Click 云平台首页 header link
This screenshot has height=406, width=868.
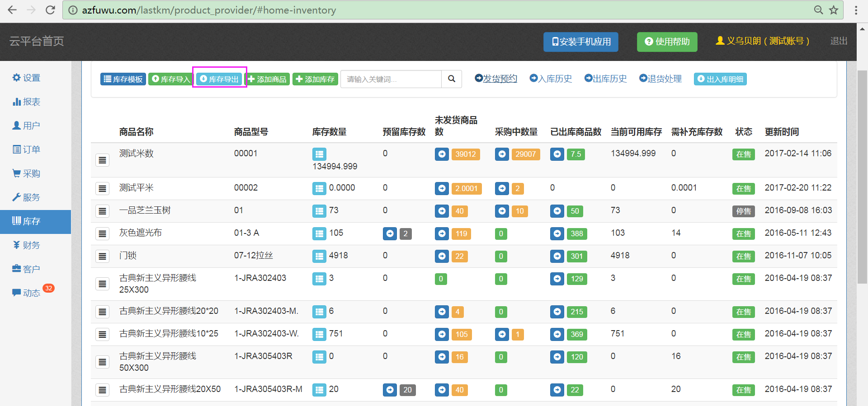[x=37, y=41]
